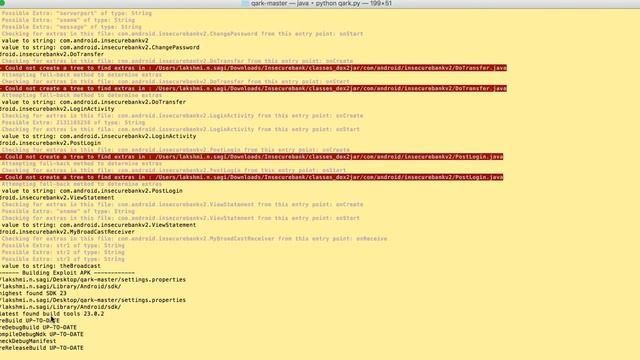Click the line 'highest found SDK 23'
The height and width of the screenshot is (360, 640).
(x=33, y=293)
